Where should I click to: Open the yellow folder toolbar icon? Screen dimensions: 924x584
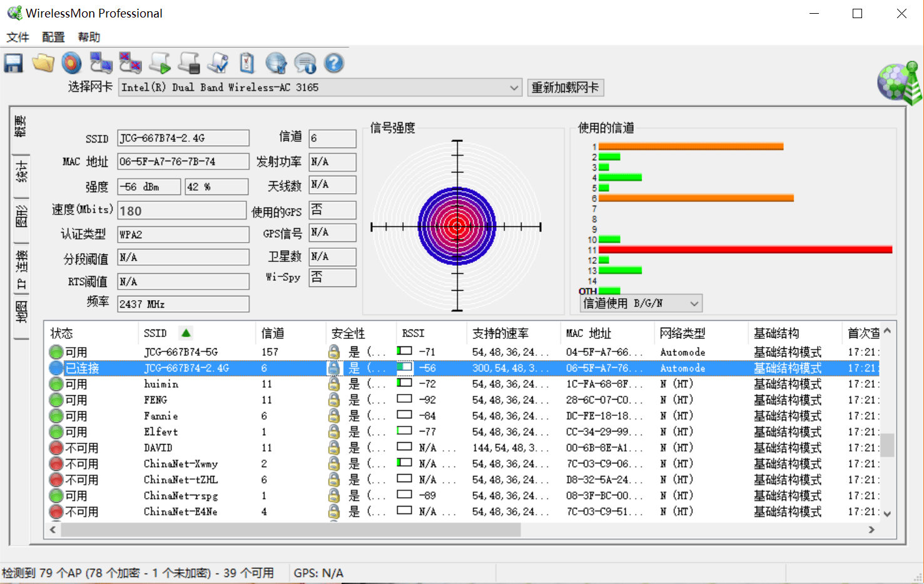click(43, 63)
